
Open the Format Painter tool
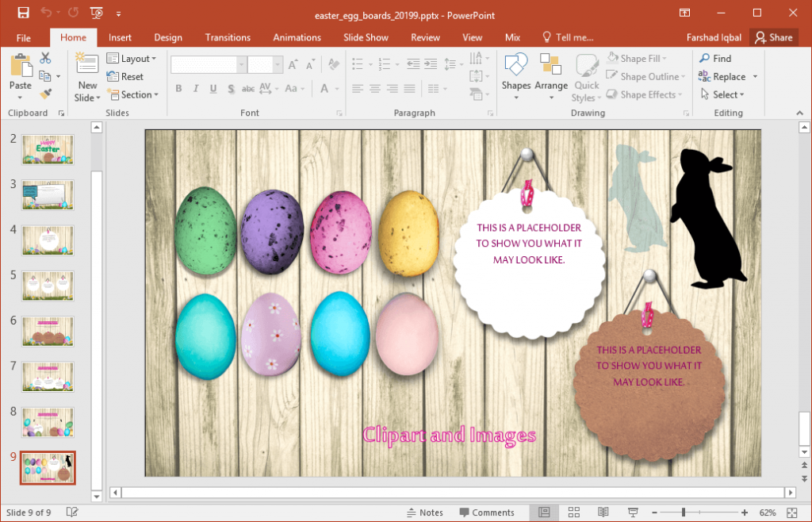coord(45,93)
